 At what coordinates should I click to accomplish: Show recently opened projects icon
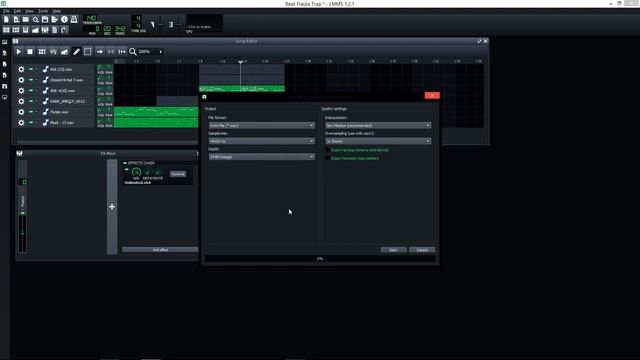tap(36, 19)
